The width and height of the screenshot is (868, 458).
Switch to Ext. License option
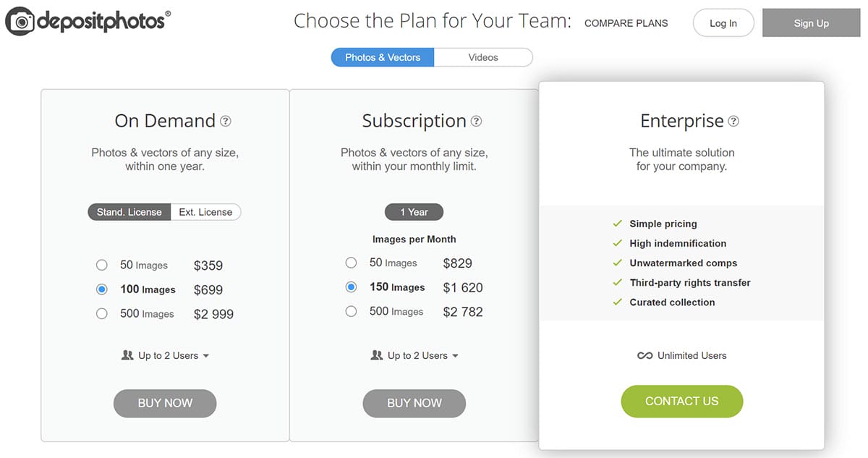[205, 212]
